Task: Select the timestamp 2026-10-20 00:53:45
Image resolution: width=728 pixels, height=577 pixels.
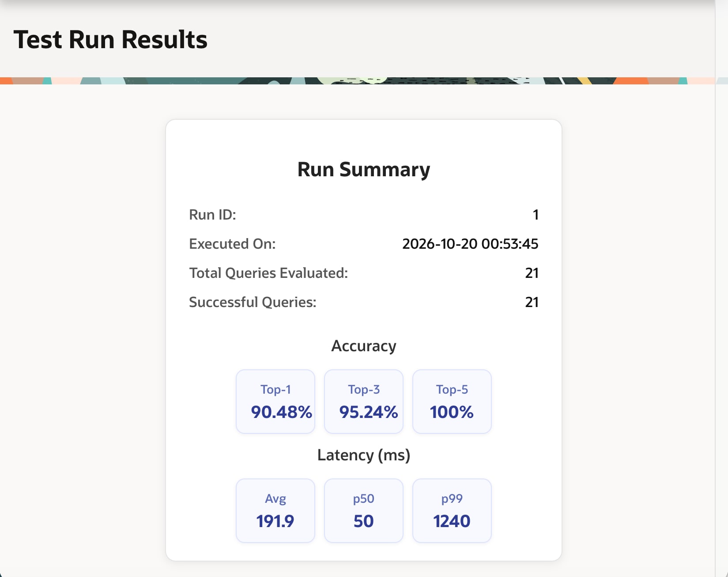Action: point(470,244)
